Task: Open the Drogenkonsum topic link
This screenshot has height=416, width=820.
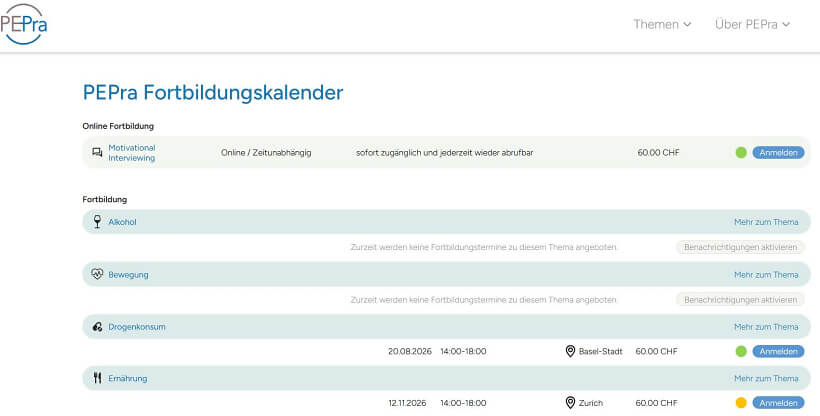Action: (137, 327)
